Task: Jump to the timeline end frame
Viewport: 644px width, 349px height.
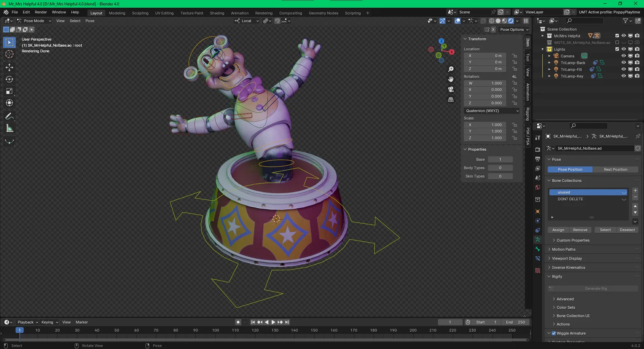Action: coord(287,322)
